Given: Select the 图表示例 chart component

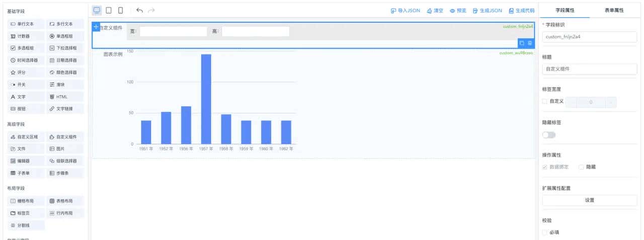Looking at the screenshot, I should click(x=313, y=104).
